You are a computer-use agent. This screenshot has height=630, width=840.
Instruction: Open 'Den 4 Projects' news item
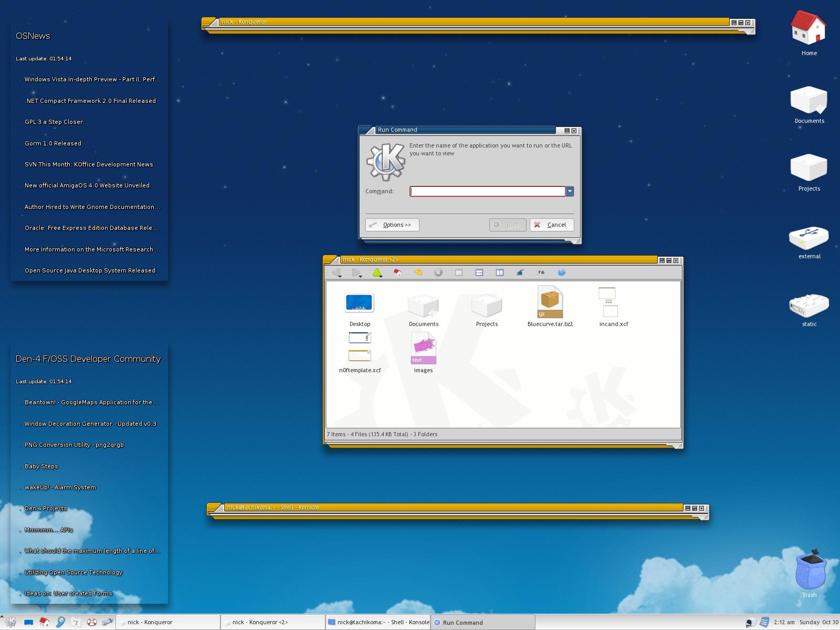point(45,508)
